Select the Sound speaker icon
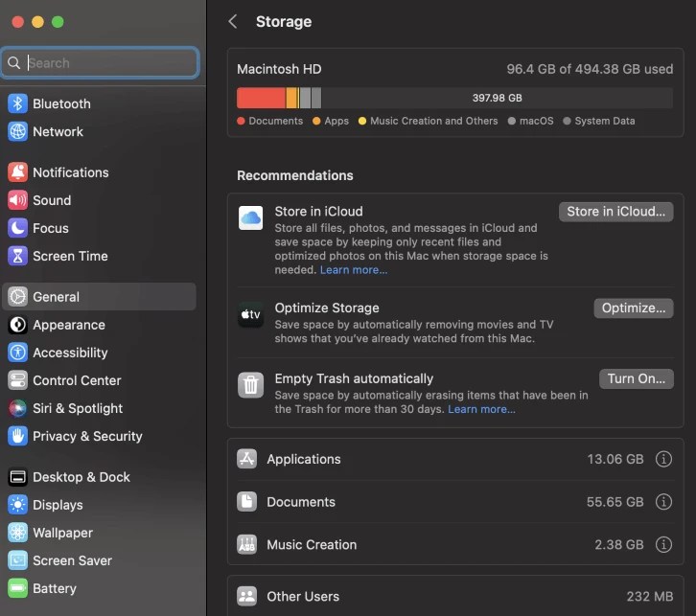The width and height of the screenshot is (696, 616). coord(18,200)
